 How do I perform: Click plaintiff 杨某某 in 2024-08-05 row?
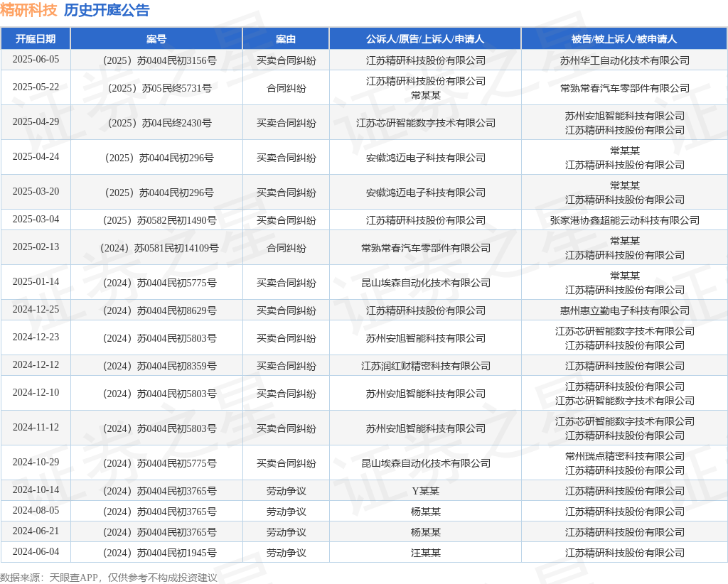point(425,512)
